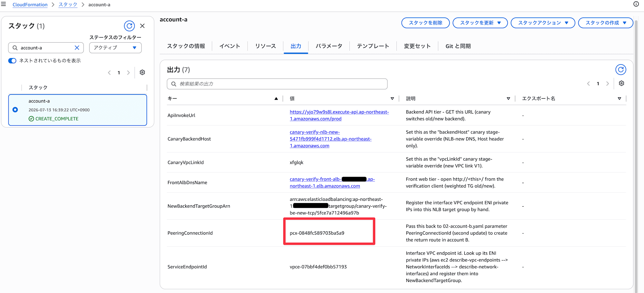Click the PeeringConnectionId key
The height and width of the screenshot is (293, 644).
[x=190, y=233]
